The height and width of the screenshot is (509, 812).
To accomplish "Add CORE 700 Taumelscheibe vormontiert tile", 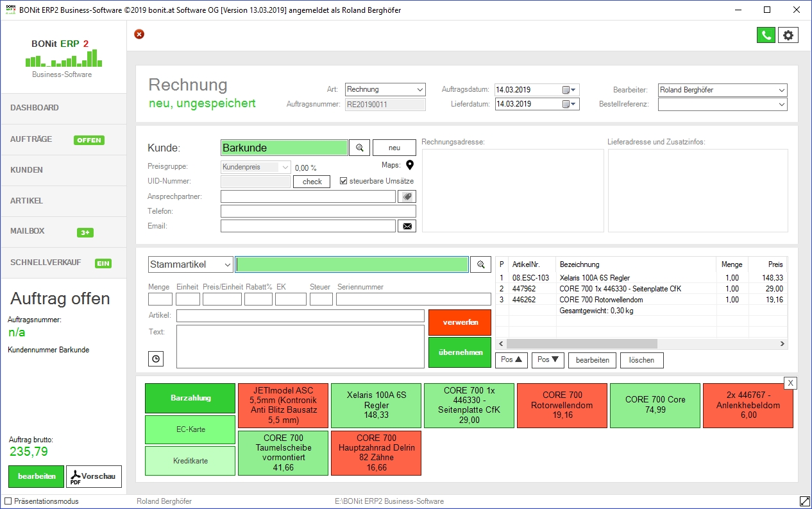I will click(283, 453).
